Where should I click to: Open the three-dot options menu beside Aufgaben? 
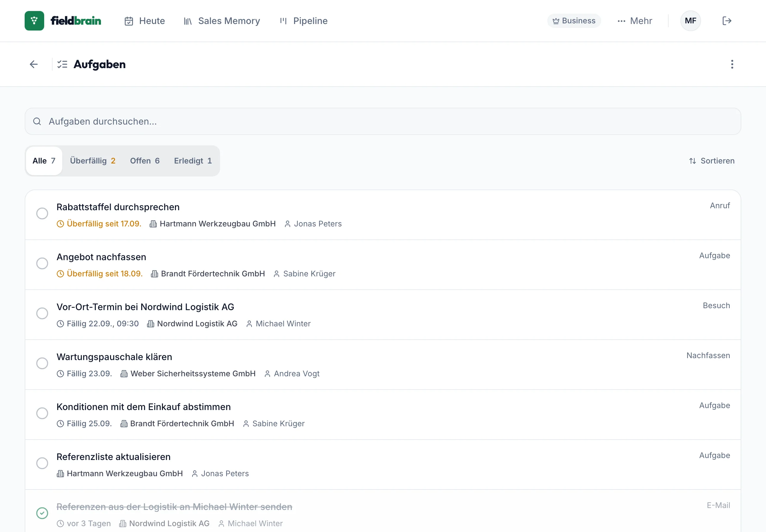point(732,64)
